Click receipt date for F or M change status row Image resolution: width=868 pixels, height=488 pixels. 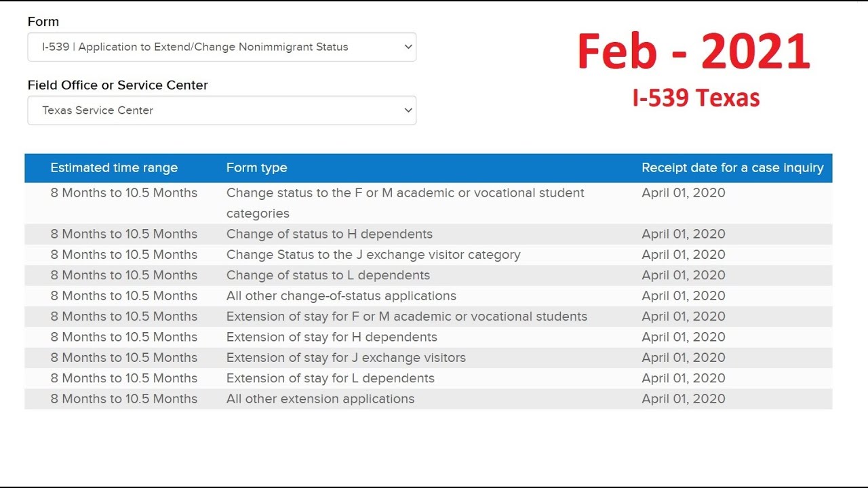[684, 192]
